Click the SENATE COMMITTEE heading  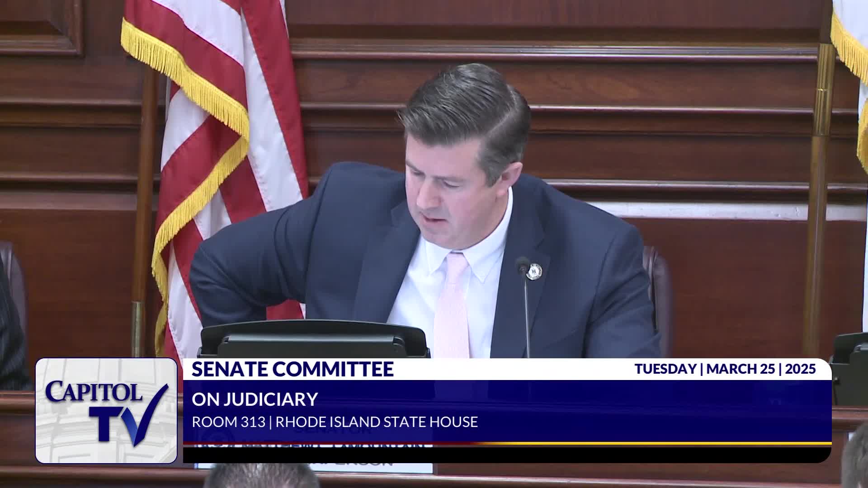click(292, 369)
